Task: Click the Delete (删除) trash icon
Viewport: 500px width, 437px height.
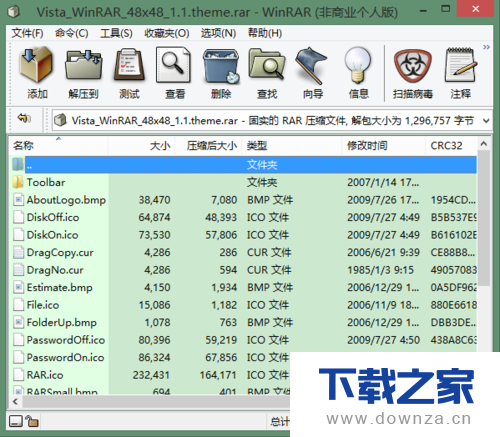Action: [221, 66]
